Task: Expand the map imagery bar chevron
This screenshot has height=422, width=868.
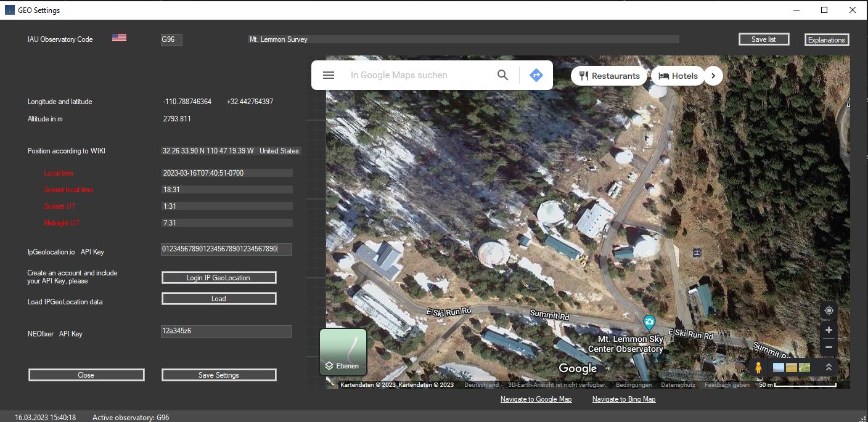Action: [829, 367]
